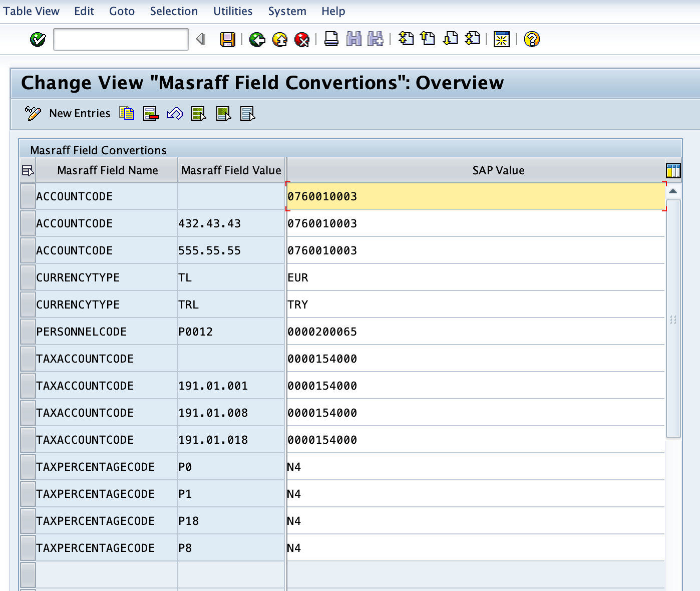Select row selector for TAXPERCENTAGECODE P8
The width and height of the screenshot is (700, 591).
pyautogui.click(x=28, y=548)
